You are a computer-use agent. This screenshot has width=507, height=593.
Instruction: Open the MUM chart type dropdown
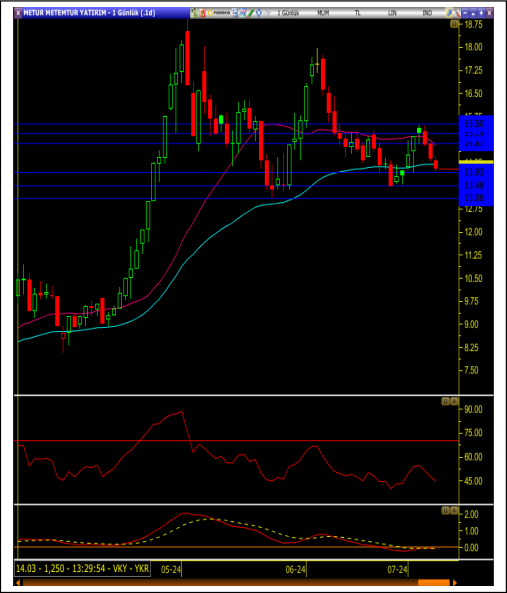(323, 13)
